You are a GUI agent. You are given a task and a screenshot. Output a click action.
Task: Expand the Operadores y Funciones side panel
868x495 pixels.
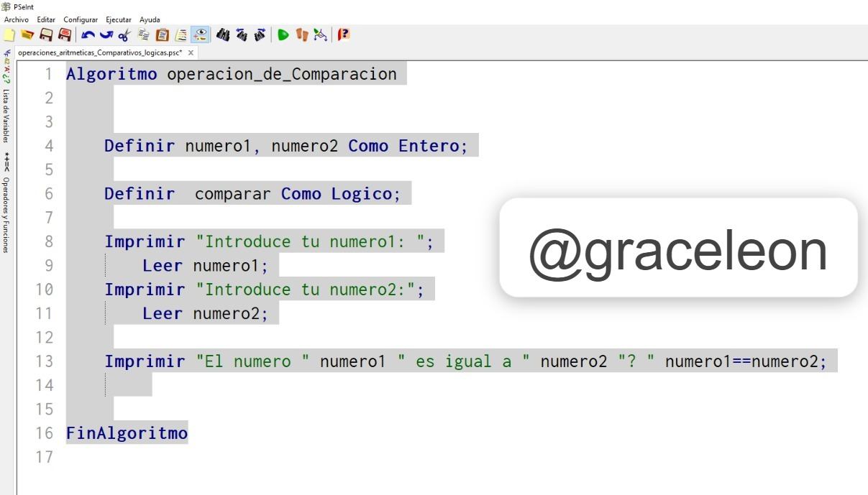pyautogui.click(x=6, y=214)
